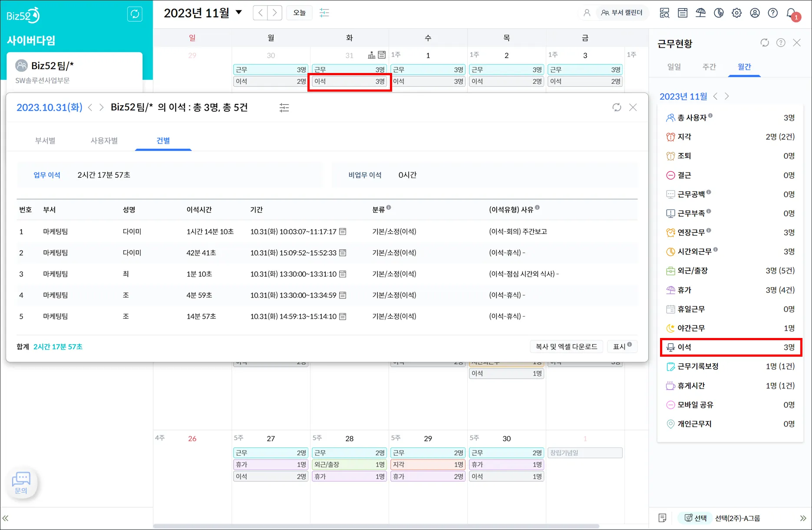Open detail icon for 13:30:00~13:31:10 record
Viewport: 812px width, 530px height.
pyautogui.click(x=343, y=274)
